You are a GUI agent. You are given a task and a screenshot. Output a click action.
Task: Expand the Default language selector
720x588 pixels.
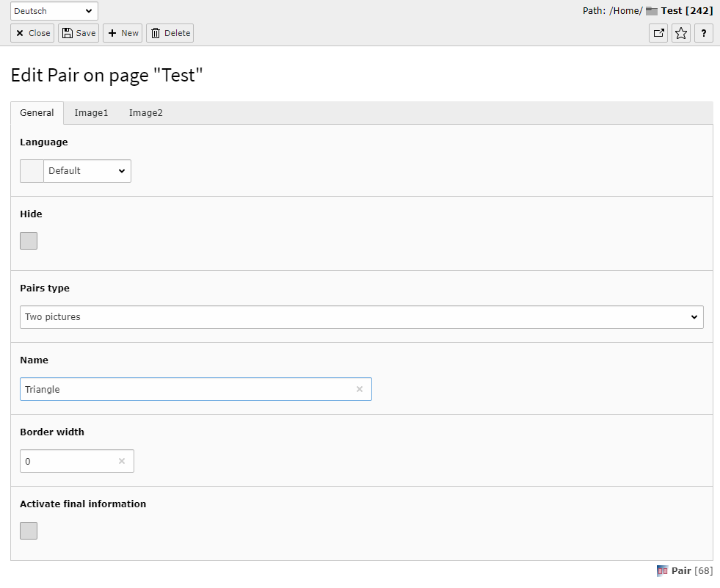click(87, 171)
